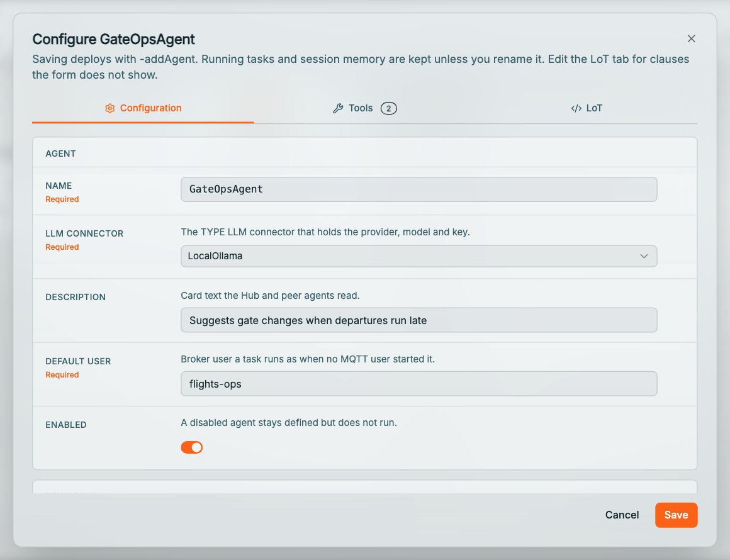Click the LLM CONNECTOR label
Screen dimensions: 730x560
tap(84, 233)
